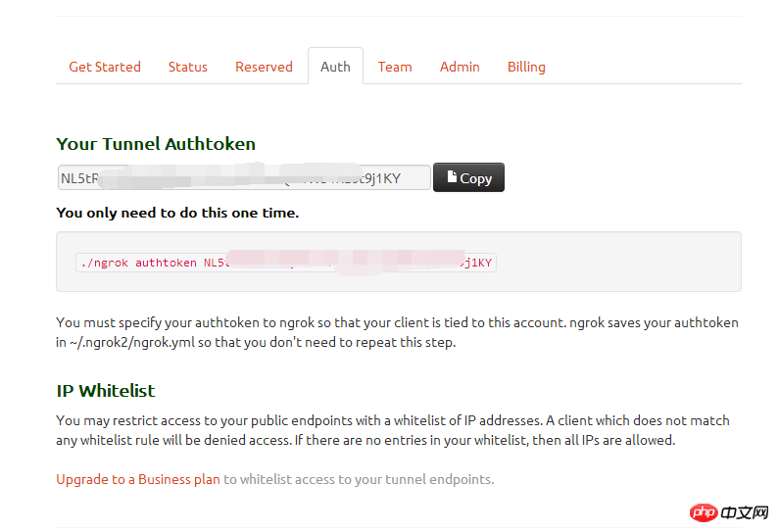Click the 'You only need to do this one time.' text
Screen dimensions: 779x532
[177, 213]
